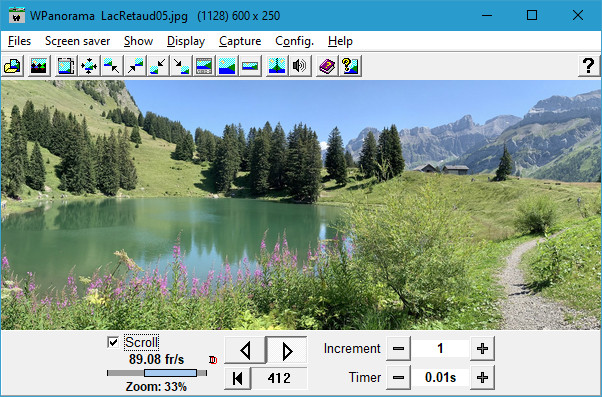Open a panorama file with folder icon
The image size is (602, 397).
13,66
